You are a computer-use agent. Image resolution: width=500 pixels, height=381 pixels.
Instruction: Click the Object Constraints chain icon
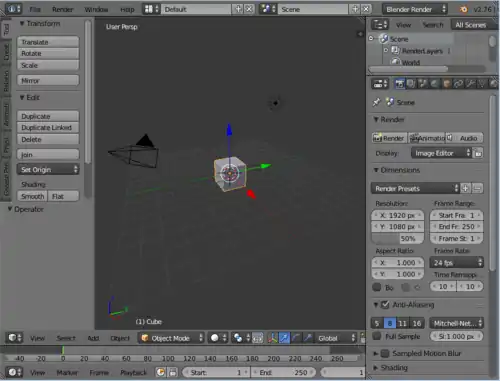(458, 84)
